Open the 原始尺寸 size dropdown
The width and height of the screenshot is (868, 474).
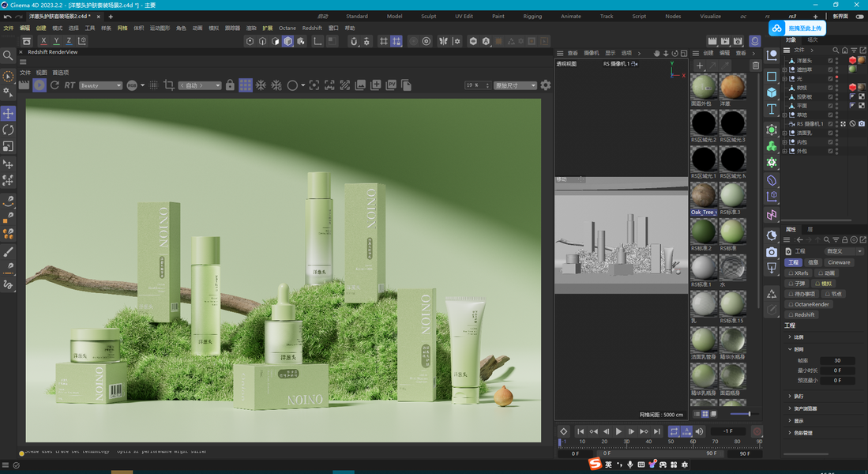point(515,85)
